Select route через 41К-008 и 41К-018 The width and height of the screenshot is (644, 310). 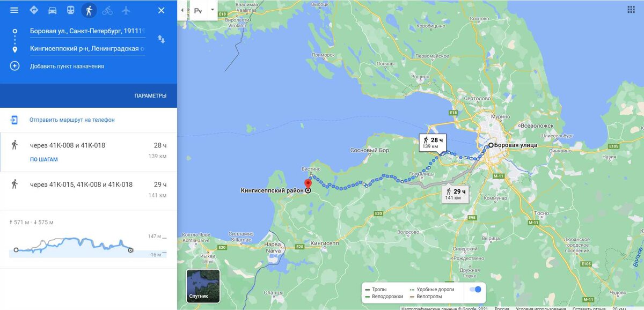89,152
